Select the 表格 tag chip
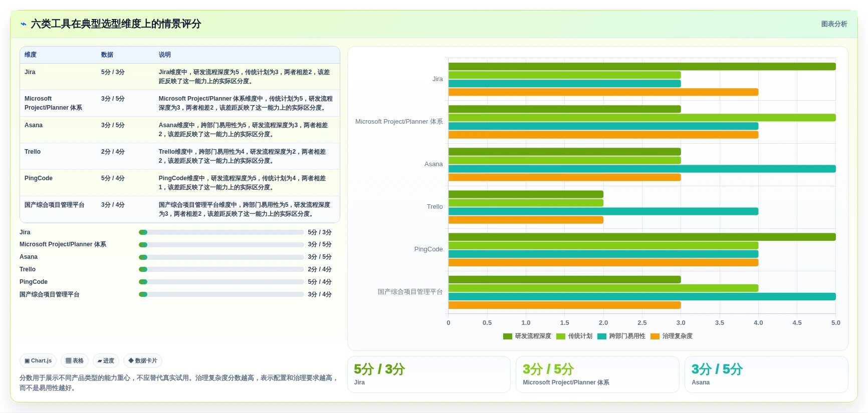The image size is (868, 413). 75,360
